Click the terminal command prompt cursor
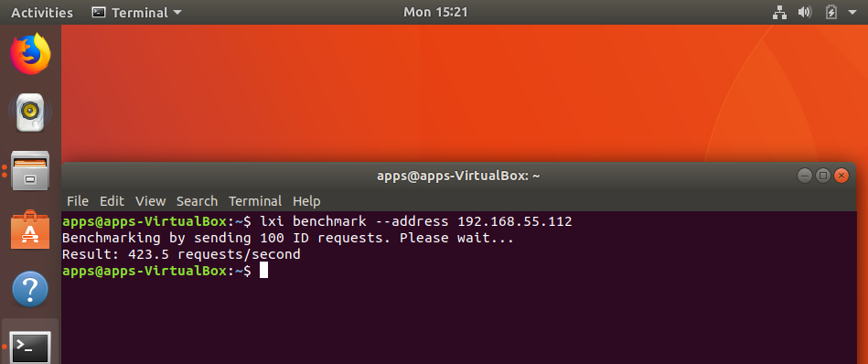This screenshot has width=868, height=364. 264,271
